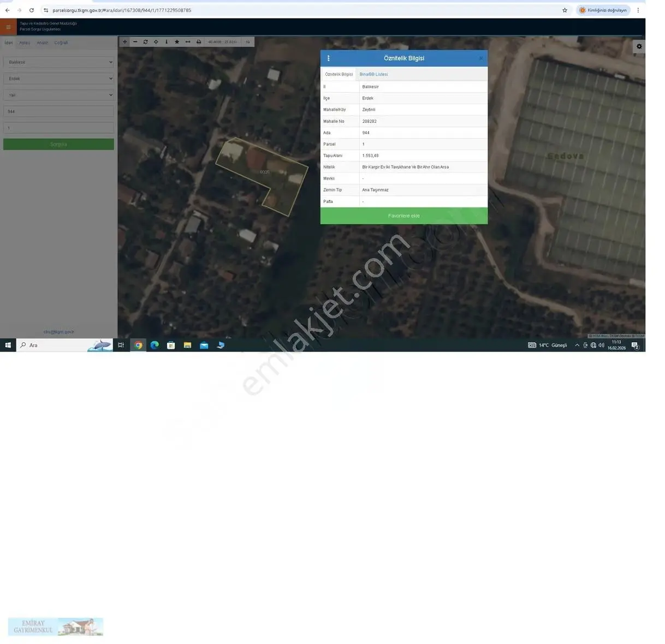Open site information icon in address bar
The width and height of the screenshot is (665, 644).
tap(46, 10)
